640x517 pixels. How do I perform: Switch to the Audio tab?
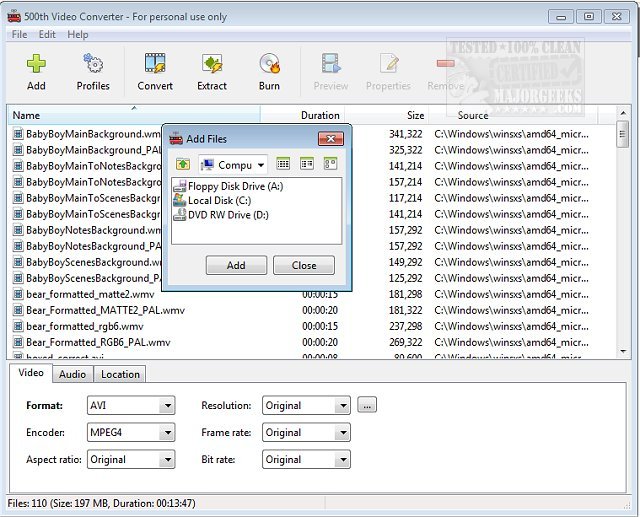pyautogui.click(x=73, y=374)
